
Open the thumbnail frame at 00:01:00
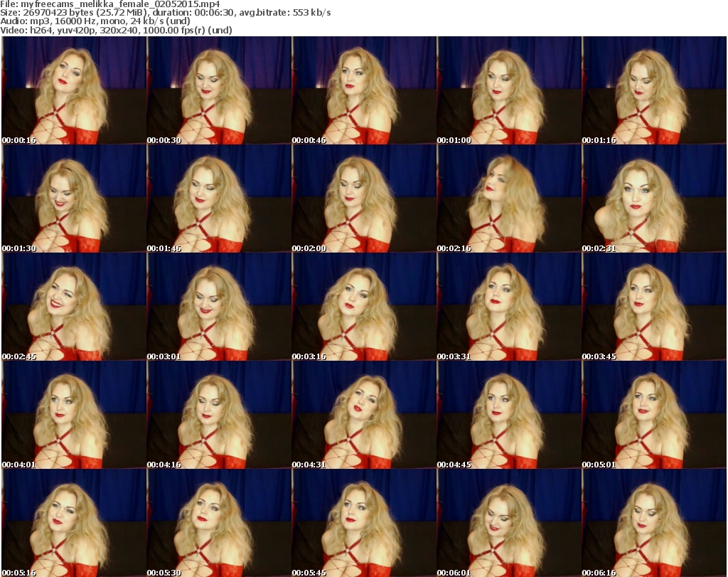point(509,90)
